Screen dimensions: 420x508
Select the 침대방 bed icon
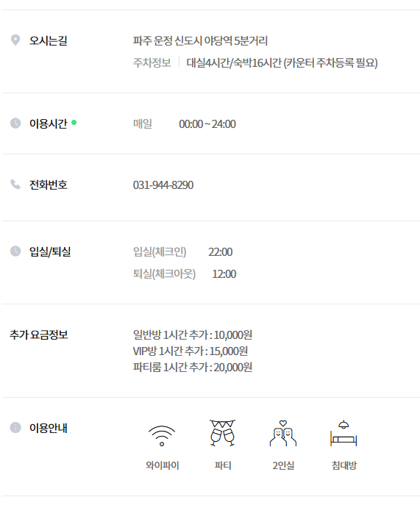tap(344, 433)
